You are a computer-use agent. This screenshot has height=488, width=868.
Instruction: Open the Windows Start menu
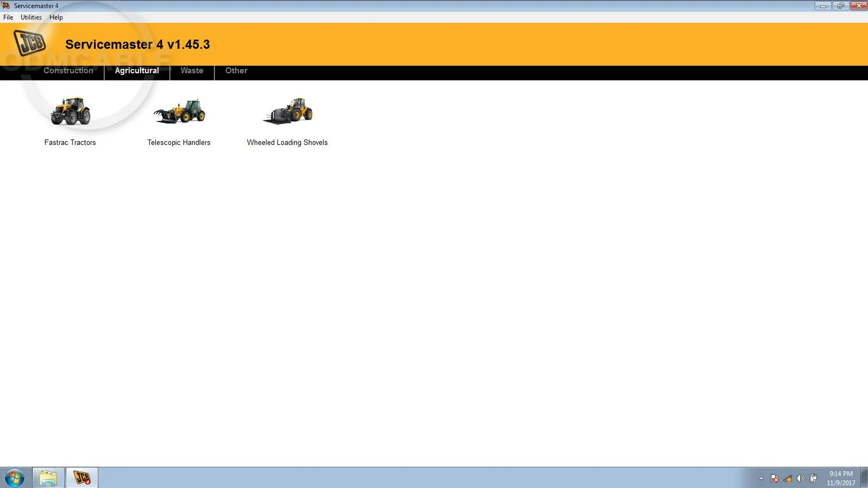tap(15, 478)
